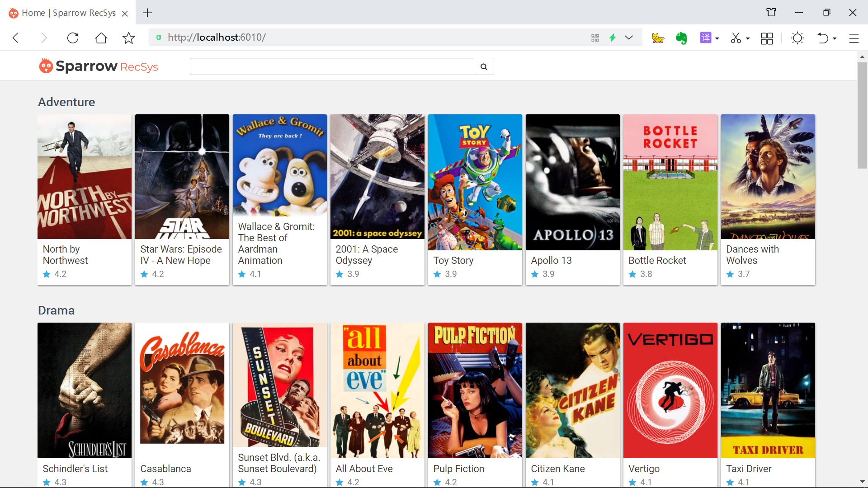Open the Adventure genre heading link
This screenshot has width=868, height=488.
[x=66, y=102]
